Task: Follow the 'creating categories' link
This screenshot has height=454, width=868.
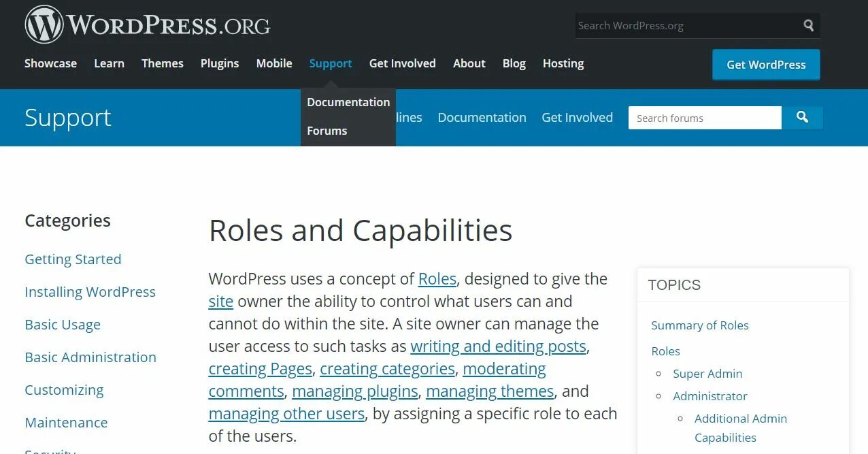Action: coord(388,369)
